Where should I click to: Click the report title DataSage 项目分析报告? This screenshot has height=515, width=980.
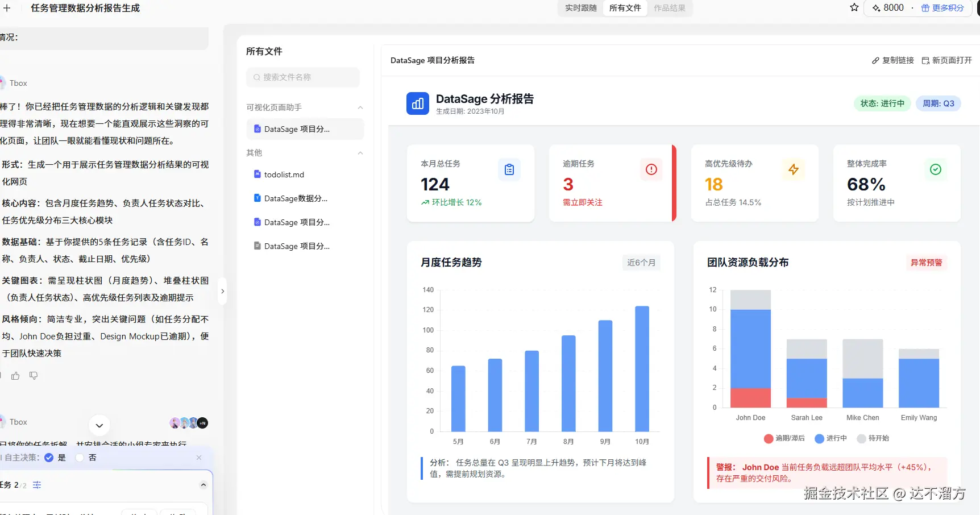pyautogui.click(x=433, y=60)
